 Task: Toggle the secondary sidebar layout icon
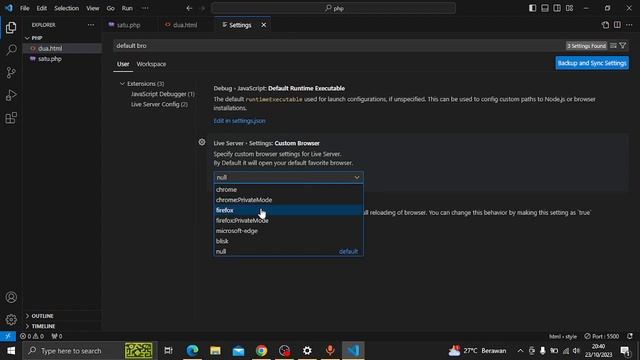557,8
